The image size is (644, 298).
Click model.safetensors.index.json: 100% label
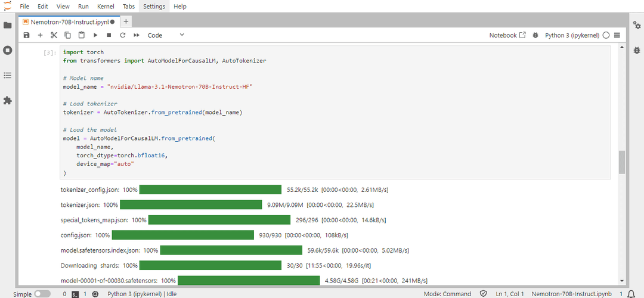(109, 250)
